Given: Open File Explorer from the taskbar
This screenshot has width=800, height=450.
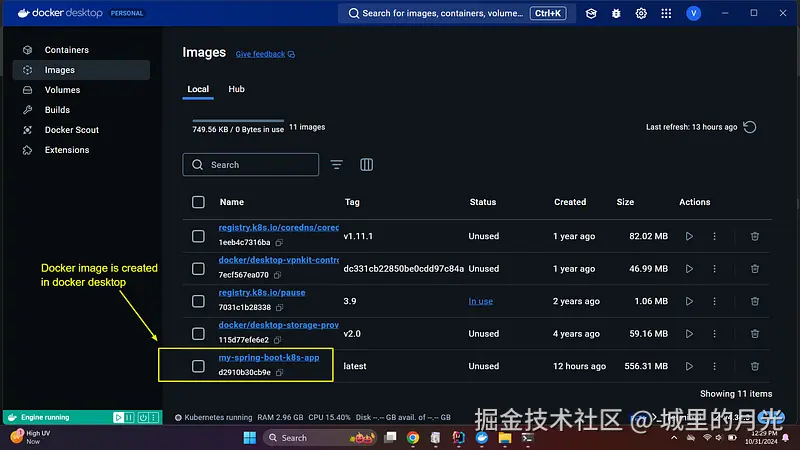Looking at the screenshot, I should tap(505, 438).
